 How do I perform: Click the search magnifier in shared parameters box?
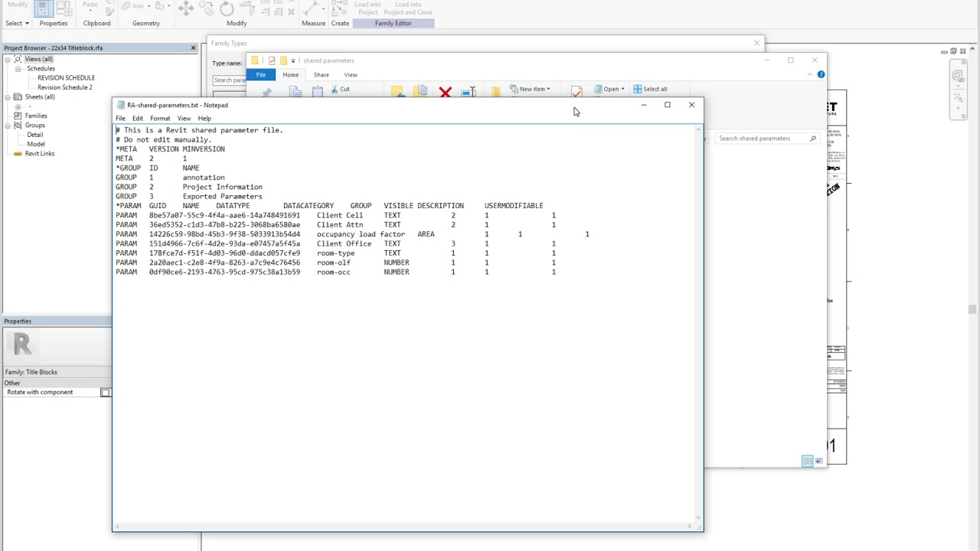pyautogui.click(x=812, y=139)
